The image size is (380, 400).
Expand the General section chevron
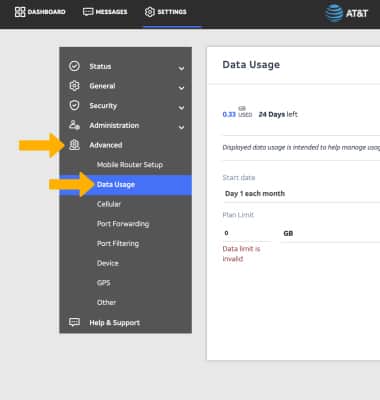(x=181, y=88)
